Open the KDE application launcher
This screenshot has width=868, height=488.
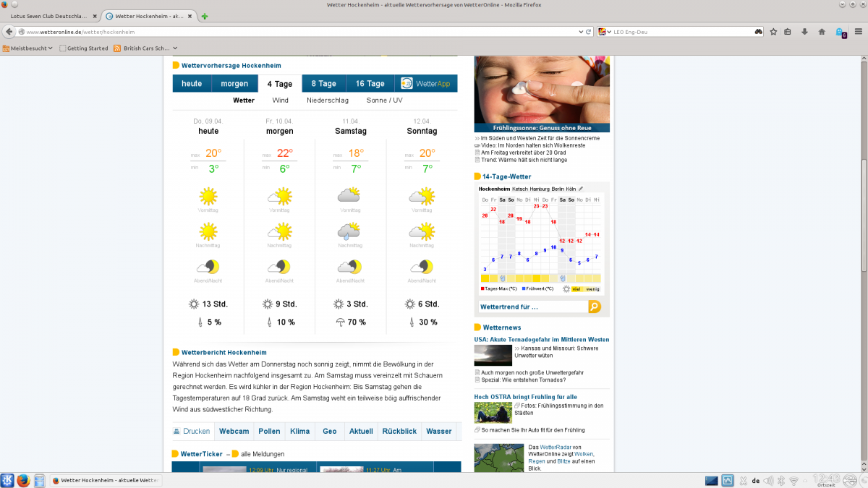click(7, 480)
